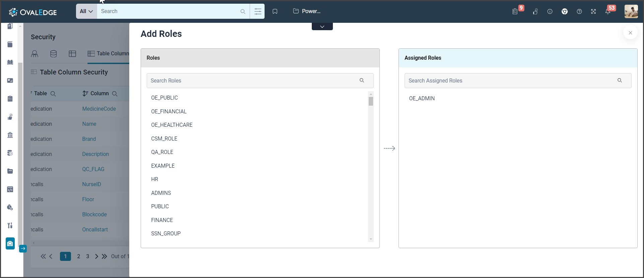Click the OvalEdge logo
This screenshot has width=644, height=278.
33,12
